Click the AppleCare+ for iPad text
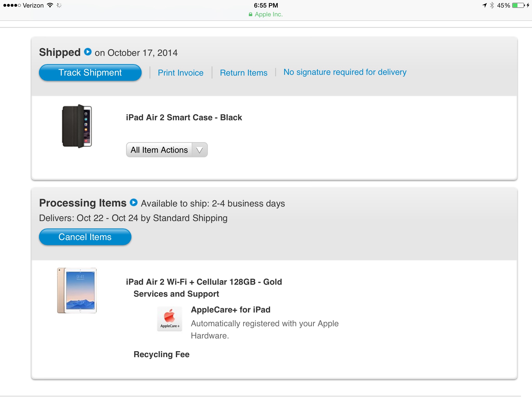 tap(231, 310)
